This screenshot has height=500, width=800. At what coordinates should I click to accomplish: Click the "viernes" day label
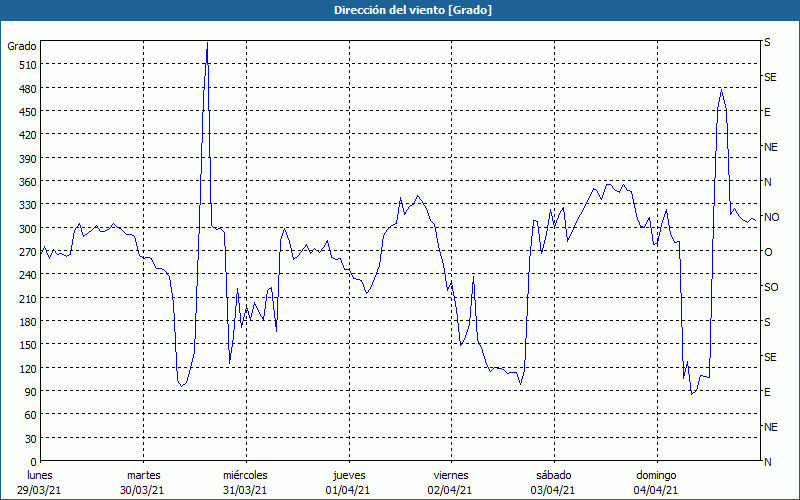pos(451,476)
